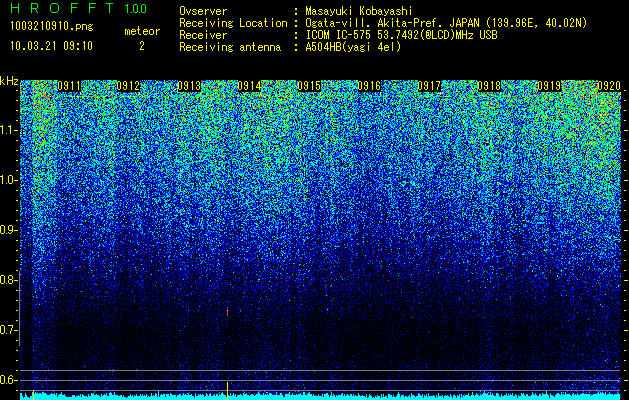The height and width of the screenshot is (400, 629).
Task: Click the 0912 time marker
Action: [x=128, y=86]
